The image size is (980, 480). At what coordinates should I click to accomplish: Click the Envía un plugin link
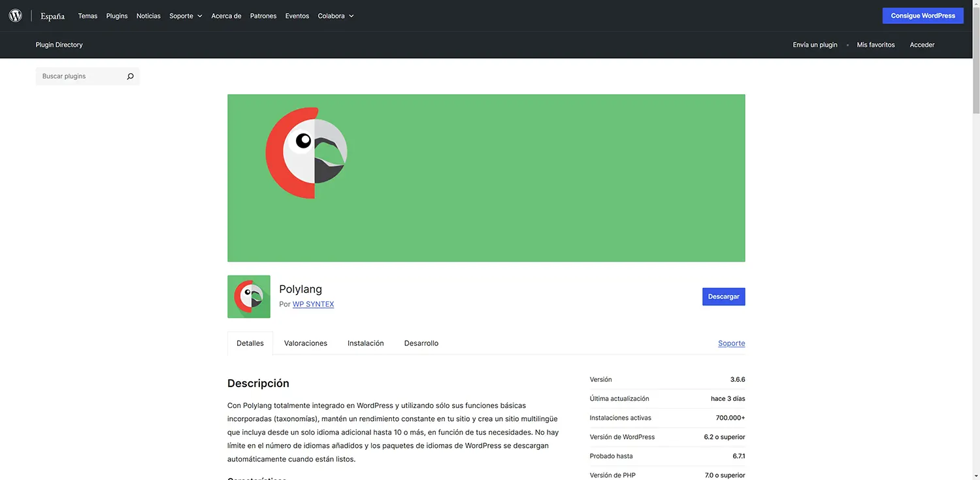815,44
